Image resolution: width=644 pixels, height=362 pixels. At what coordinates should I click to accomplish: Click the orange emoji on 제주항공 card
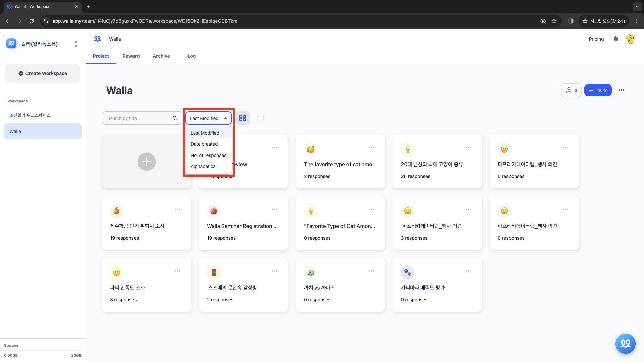[x=116, y=211]
